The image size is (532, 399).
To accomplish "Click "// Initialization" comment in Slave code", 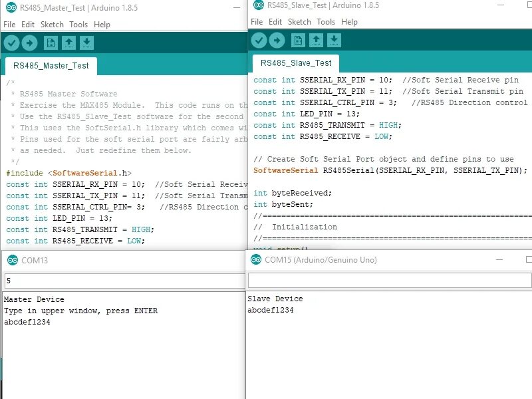I will 295,227.
